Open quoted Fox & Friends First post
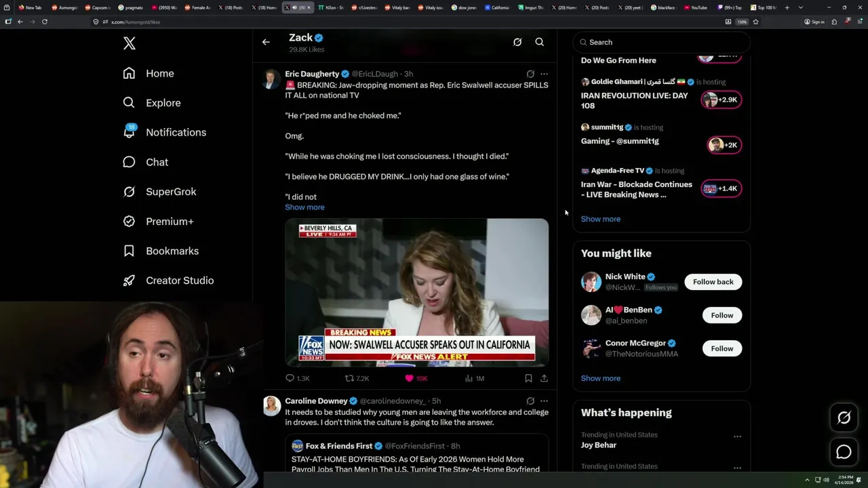Image resolution: width=868 pixels, height=488 pixels. coord(416,453)
